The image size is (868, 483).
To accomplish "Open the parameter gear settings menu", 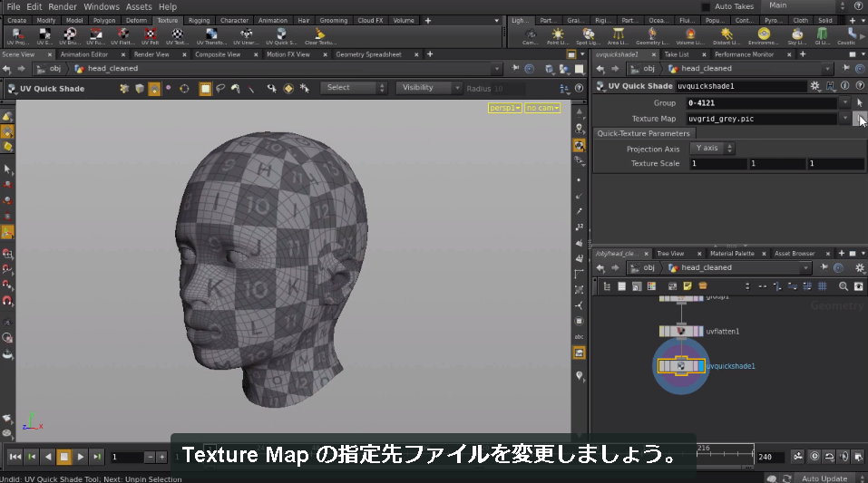I will [x=814, y=86].
